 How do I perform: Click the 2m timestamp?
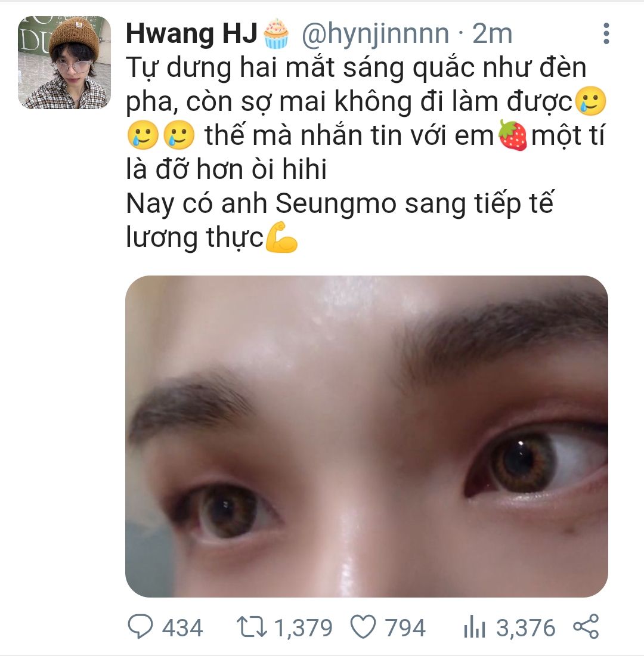492,33
